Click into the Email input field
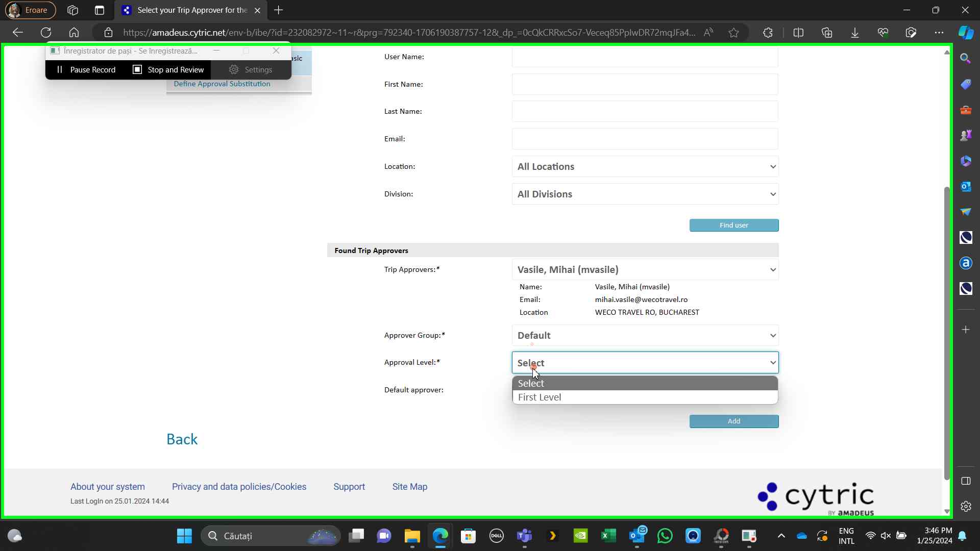Screen dimensions: 980x551 [x=645, y=139]
